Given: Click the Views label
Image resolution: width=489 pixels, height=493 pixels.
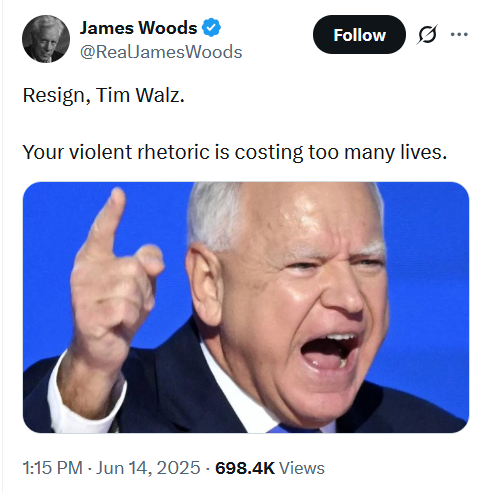Looking at the screenshot, I should [302, 468].
